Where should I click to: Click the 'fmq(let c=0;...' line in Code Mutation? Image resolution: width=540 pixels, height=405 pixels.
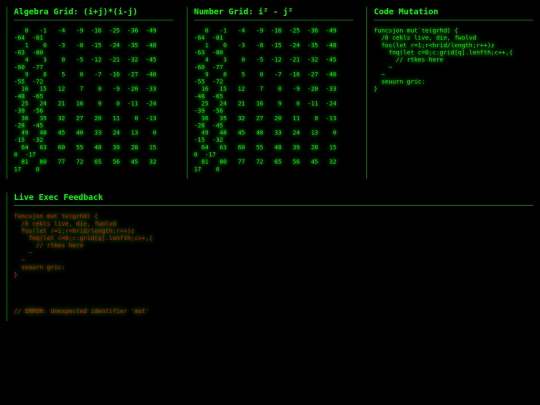click(x=450, y=52)
